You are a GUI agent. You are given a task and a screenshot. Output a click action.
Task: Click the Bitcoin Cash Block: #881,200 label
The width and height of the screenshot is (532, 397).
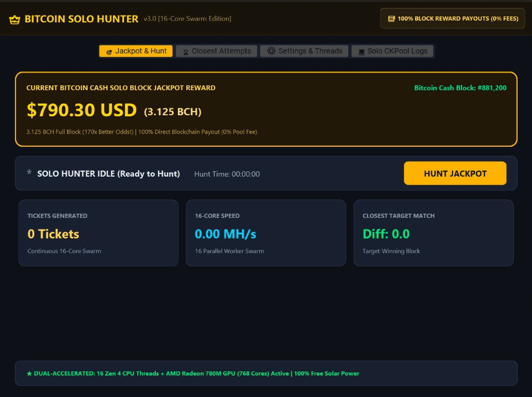tap(460, 88)
